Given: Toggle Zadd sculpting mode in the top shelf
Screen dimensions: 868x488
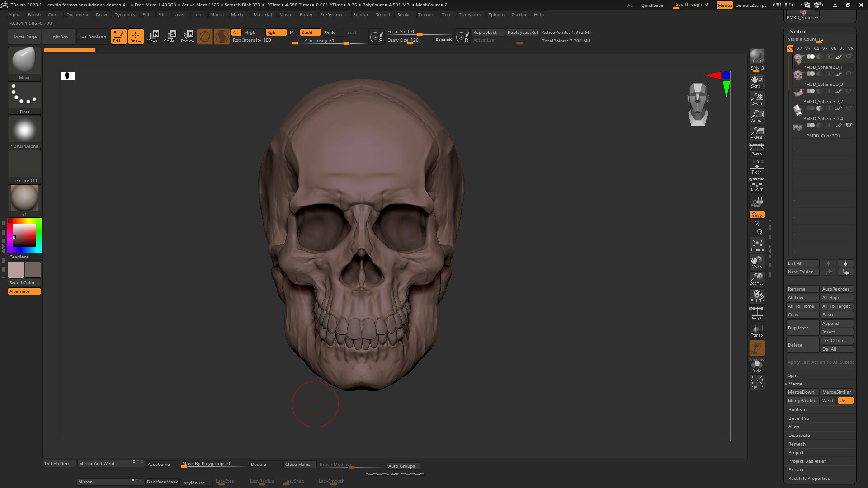Looking at the screenshot, I should [x=310, y=32].
